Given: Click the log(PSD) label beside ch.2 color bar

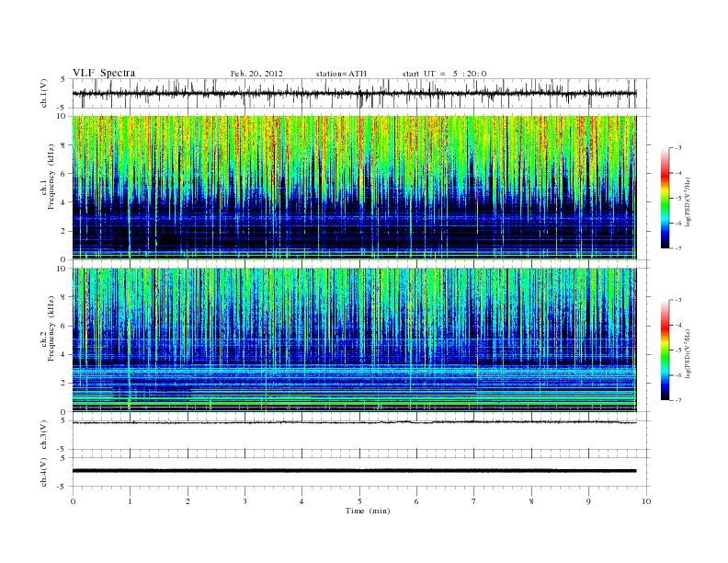Looking at the screenshot, I should (689, 353).
